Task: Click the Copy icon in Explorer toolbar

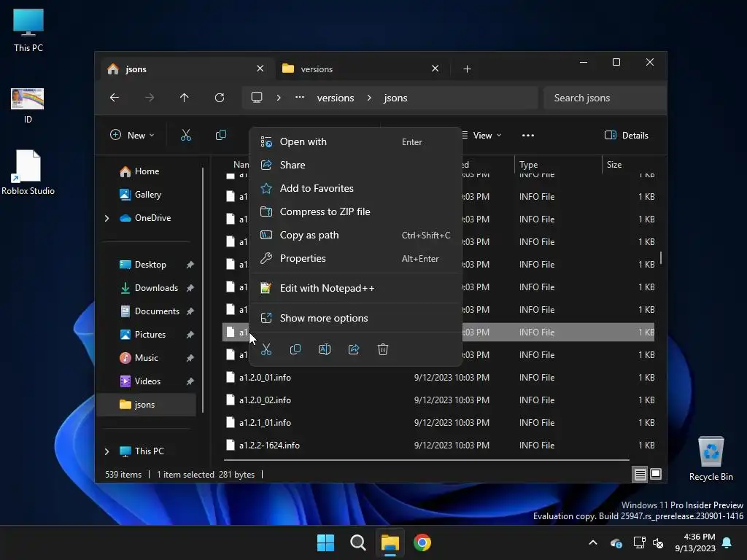Action: coord(220,135)
